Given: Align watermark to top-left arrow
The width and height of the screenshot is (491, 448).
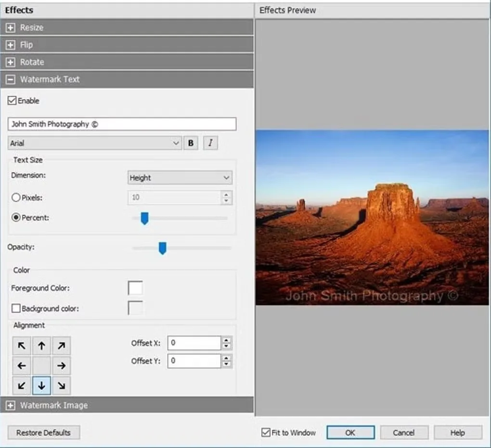Looking at the screenshot, I should (x=22, y=346).
